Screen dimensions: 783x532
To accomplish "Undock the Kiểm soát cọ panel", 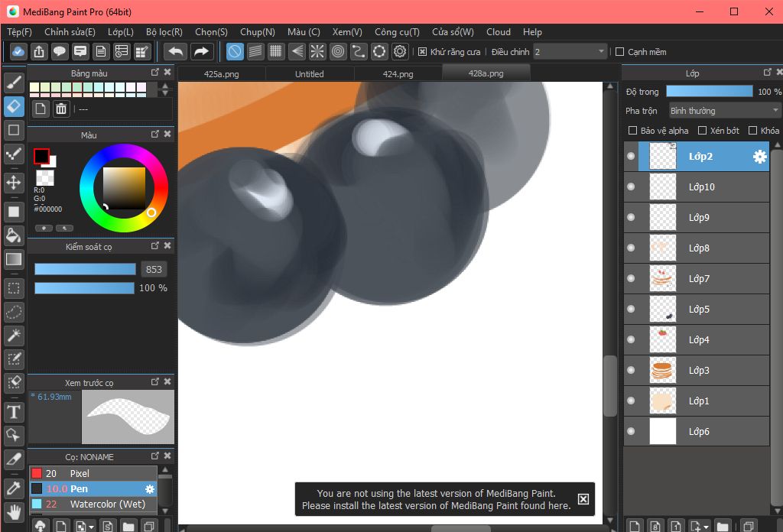I will 154,245.
